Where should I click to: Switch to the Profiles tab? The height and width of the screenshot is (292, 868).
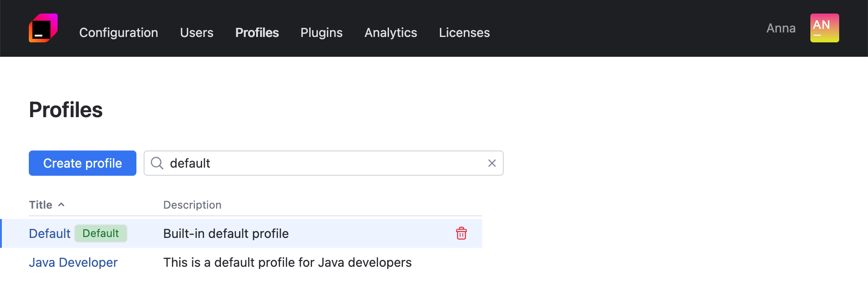(x=257, y=32)
